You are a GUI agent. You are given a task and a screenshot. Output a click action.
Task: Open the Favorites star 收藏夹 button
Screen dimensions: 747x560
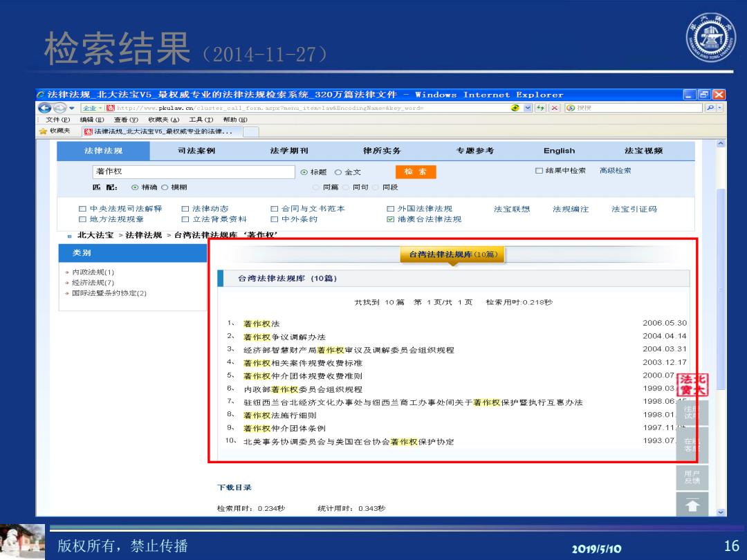55,131
